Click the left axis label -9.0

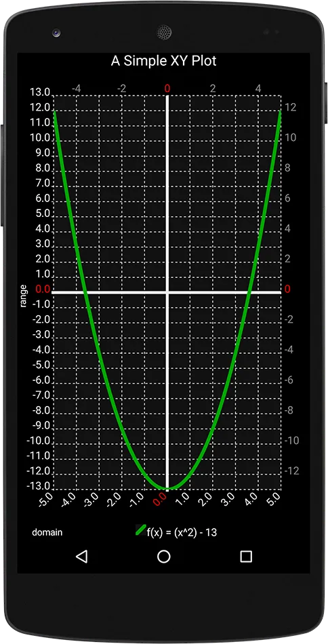click(41, 426)
